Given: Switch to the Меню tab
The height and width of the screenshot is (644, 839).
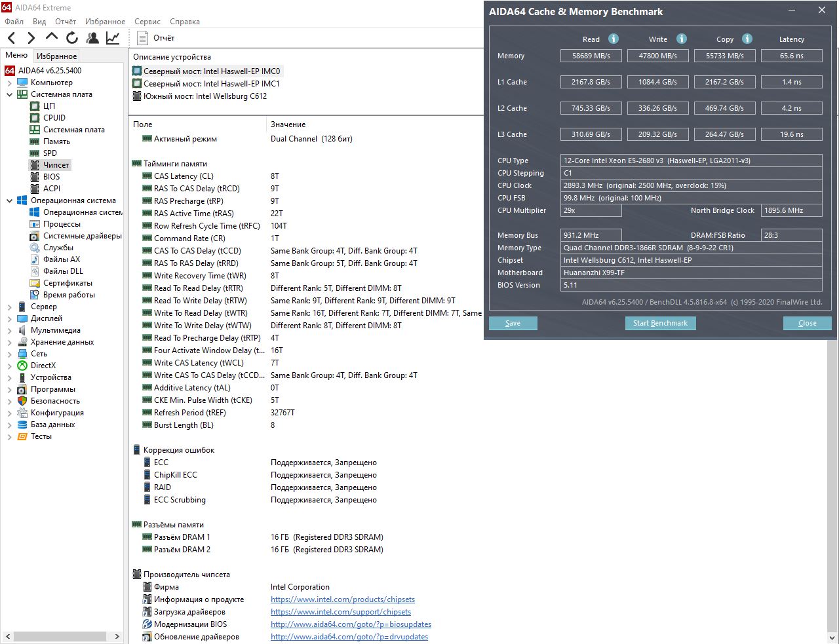Looking at the screenshot, I should coord(16,55).
